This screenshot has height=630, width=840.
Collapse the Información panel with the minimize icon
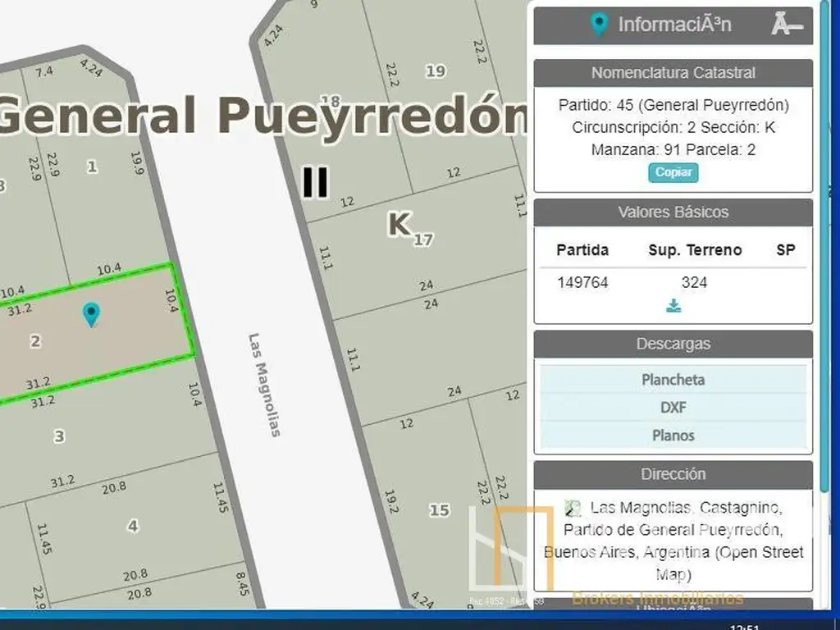(786, 25)
